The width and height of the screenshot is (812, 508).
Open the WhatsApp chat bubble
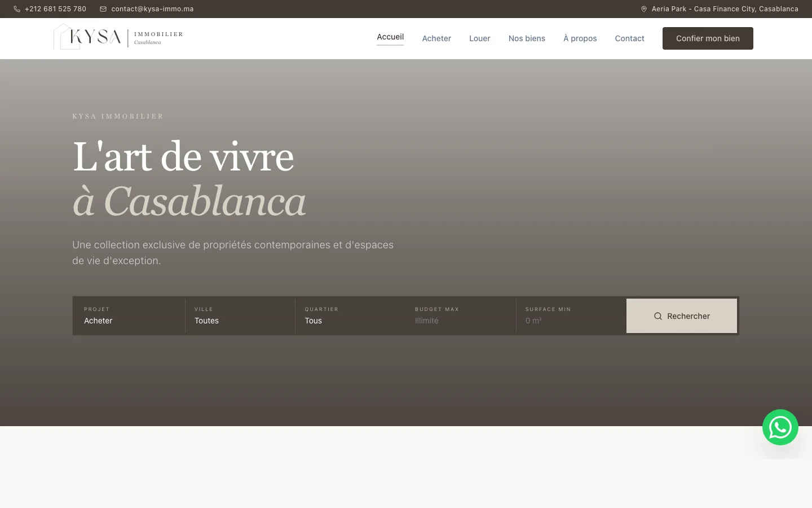tap(780, 427)
